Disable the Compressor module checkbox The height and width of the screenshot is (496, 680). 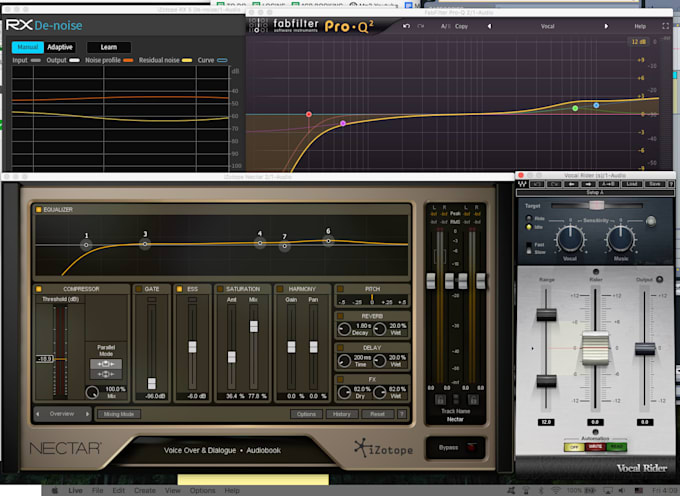pyautogui.click(x=39, y=289)
